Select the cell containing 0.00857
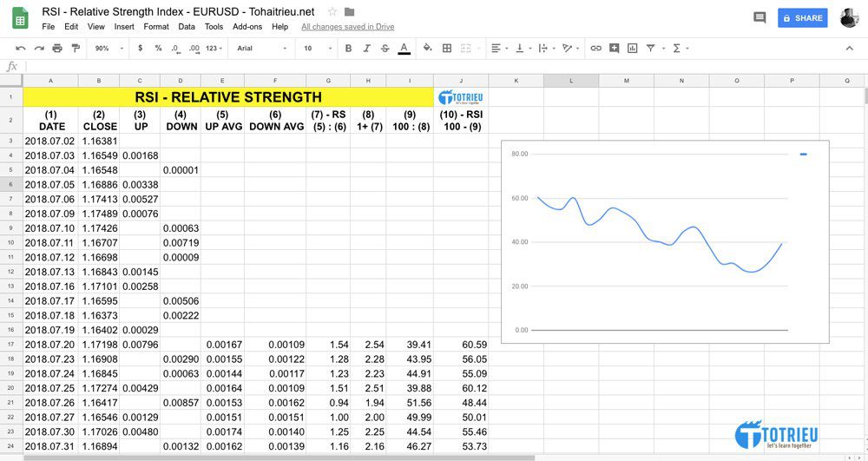Image resolution: width=868 pixels, height=461 pixels. click(x=181, y=402)
